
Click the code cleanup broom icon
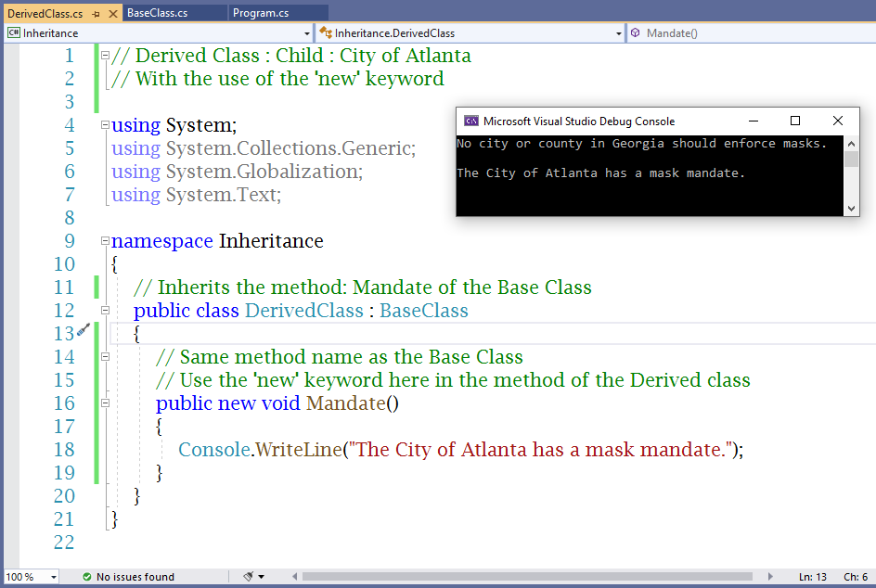[x=249, y=576]
